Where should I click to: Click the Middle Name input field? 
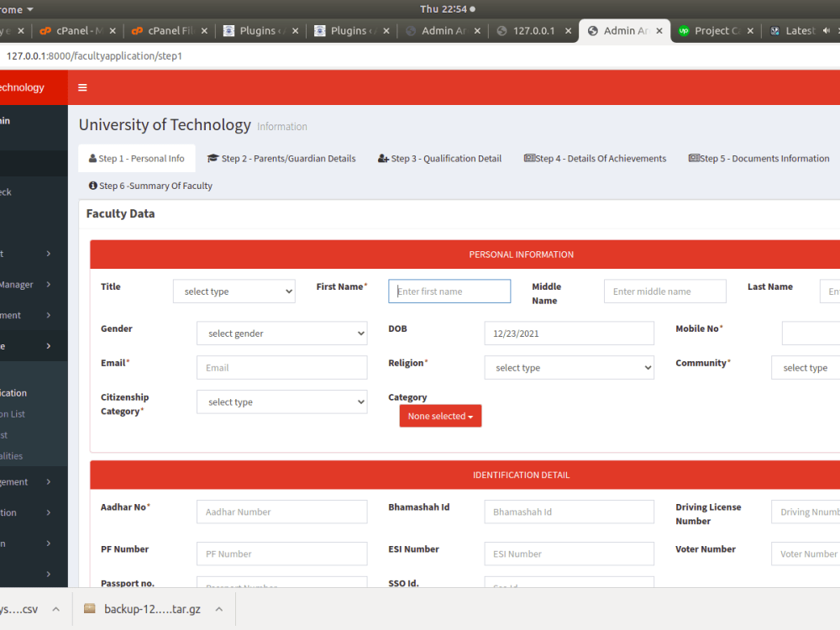(664, 291)
